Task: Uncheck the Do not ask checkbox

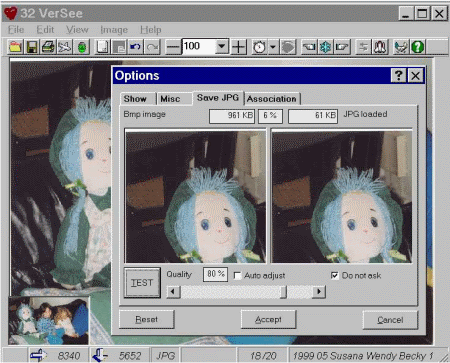Action: pos(335,275)
